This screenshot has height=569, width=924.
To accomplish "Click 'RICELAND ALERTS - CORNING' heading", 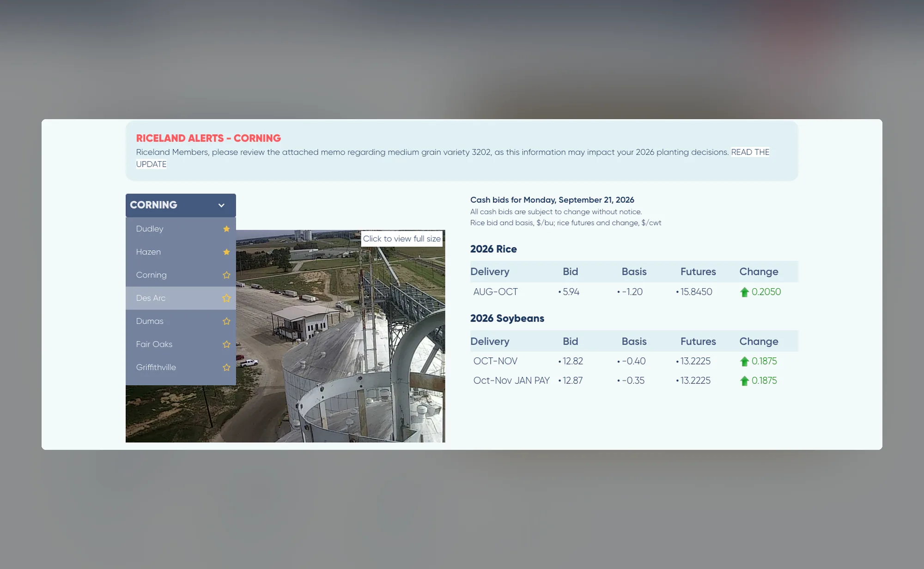I will coord(208,138).
